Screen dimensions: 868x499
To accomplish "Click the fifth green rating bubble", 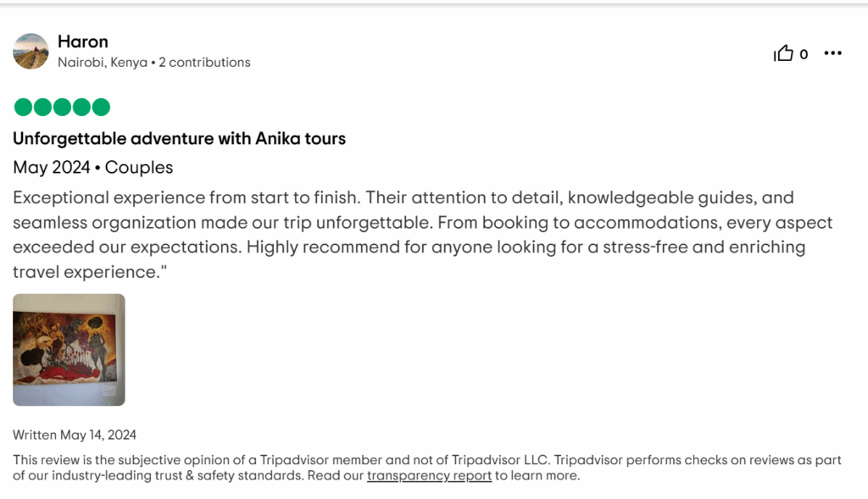I will (101, 107).
